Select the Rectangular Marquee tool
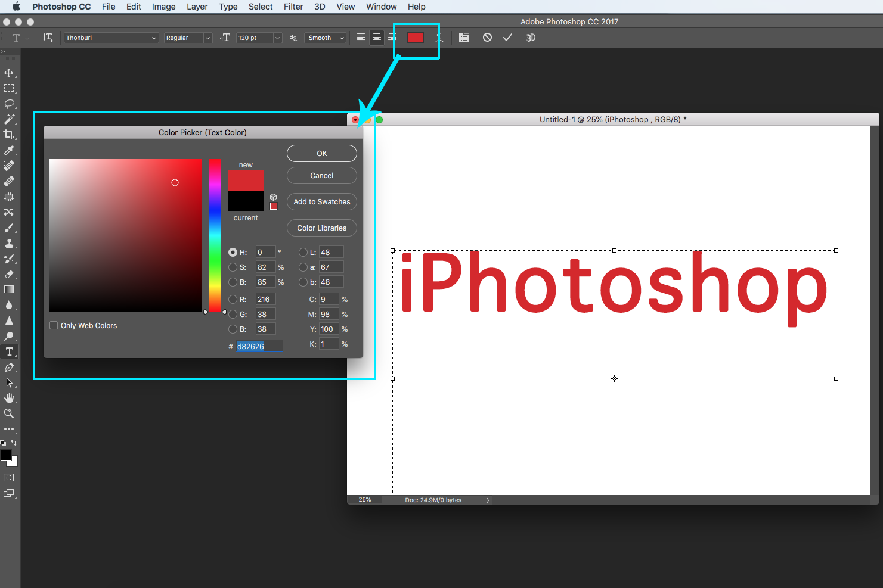Screen dimensions: 883x588 [9, 88]
